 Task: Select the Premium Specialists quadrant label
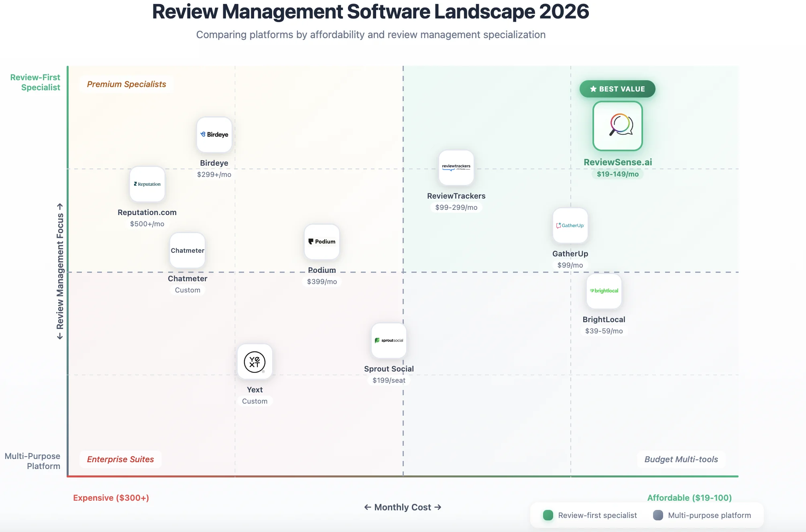(x=126, y=84)
